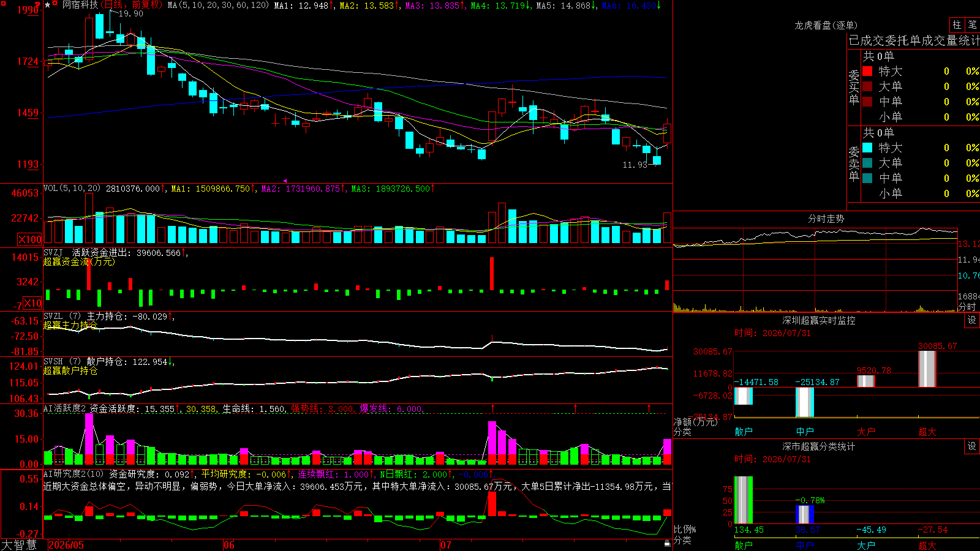Click the 中户 bar labeled -25134.87
The image size is (980, 551).
click(x=805, y=402)
